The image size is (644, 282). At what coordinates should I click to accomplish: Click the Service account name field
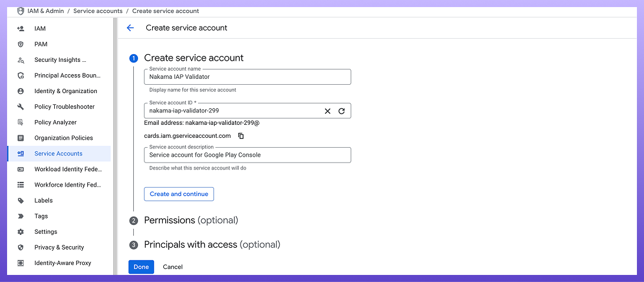tap(247, 77)
